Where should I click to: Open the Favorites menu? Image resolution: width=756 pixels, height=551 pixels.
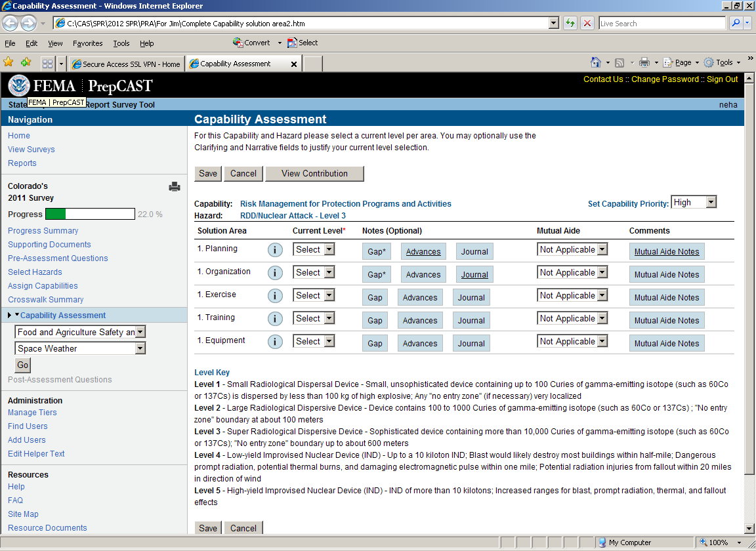tap(87, 43)
